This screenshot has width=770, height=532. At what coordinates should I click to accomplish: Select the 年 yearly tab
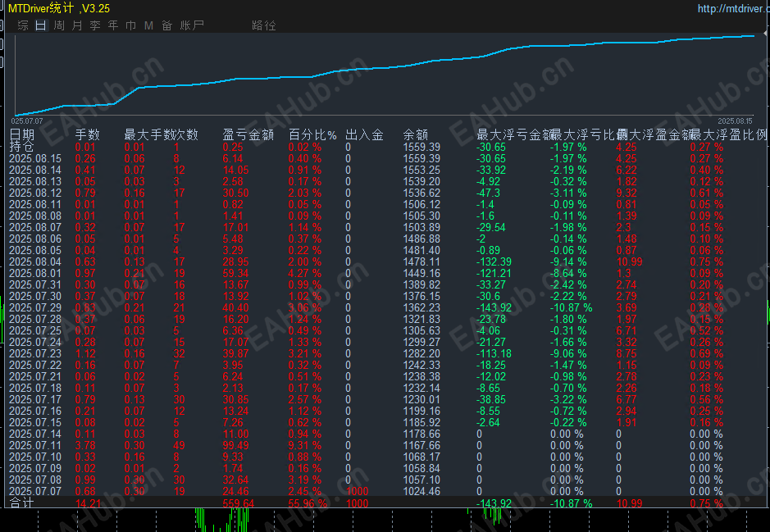click(113, 25)
